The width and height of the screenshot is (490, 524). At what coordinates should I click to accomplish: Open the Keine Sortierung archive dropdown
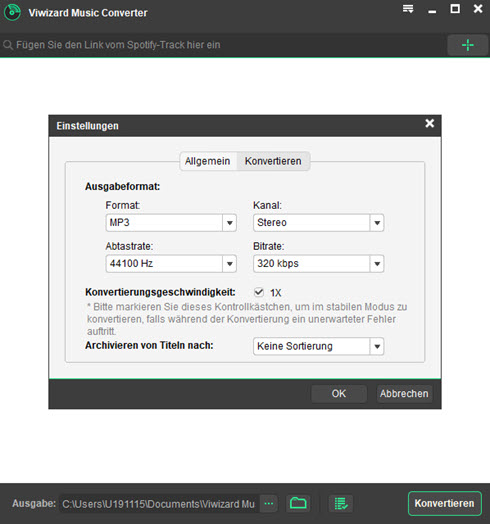[x=319, y=346]
